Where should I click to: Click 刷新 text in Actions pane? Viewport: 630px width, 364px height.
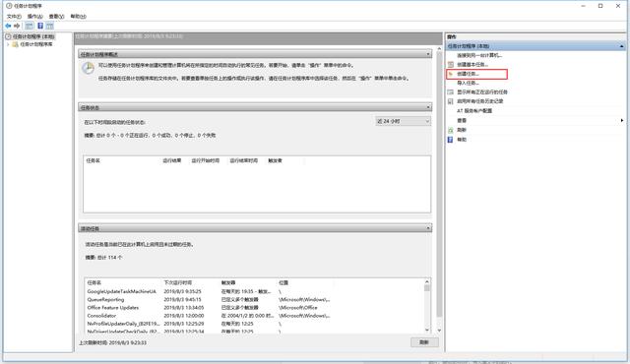(462, 130)
